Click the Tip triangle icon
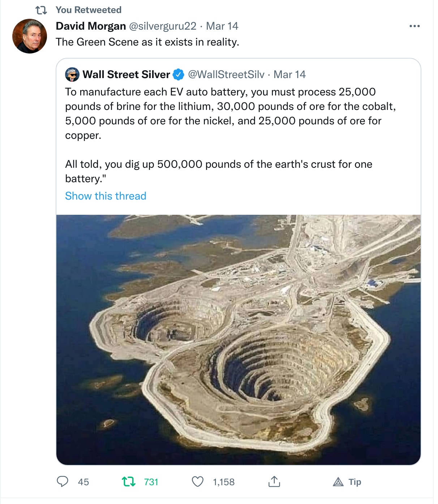The width and height of the screenshot is (438, 504). (338, 482)
